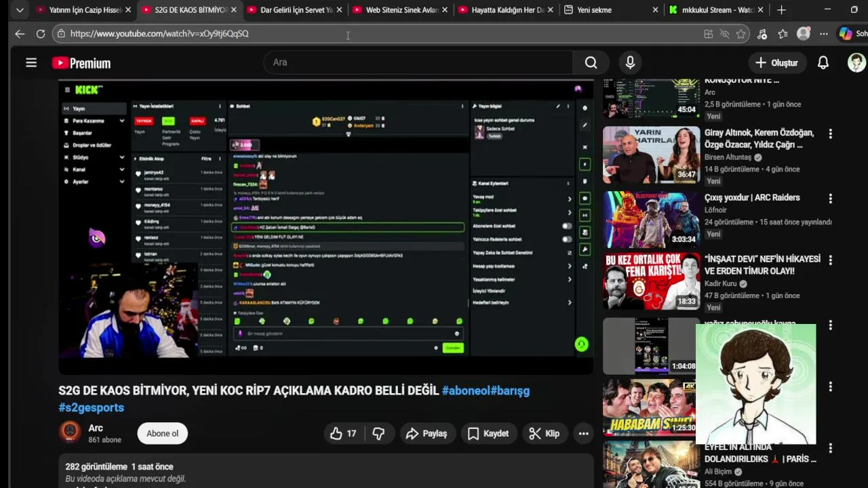Start voice search with the microphone
Screen dimensions: 868x488
[x=630, y=62]
